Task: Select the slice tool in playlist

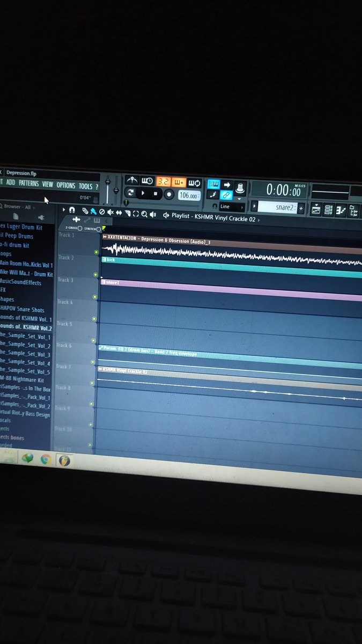Action: 128,213
